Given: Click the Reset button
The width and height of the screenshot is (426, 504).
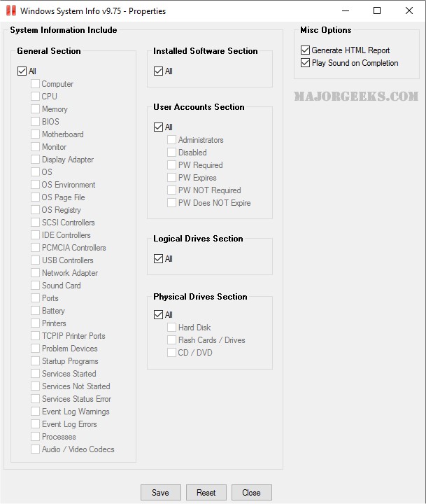Looking at the screenshot, I should click(206, 493).
